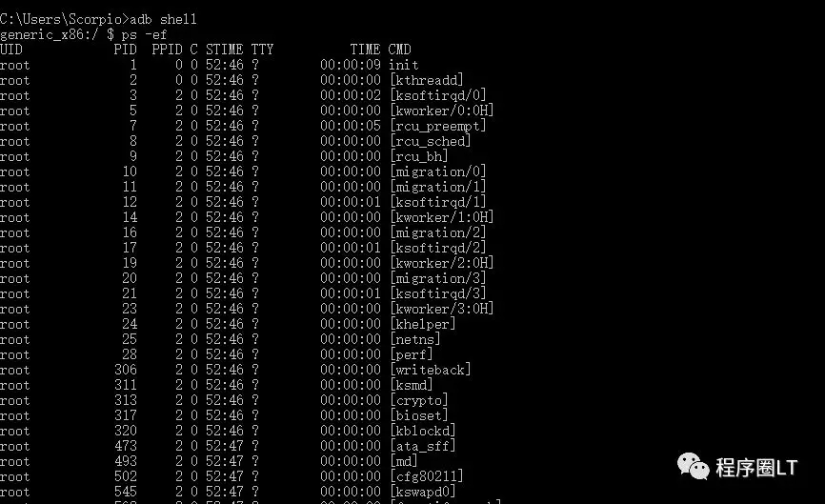Image resolution: width=825 pixels, height=504 pixels.
Task: Click the CMD column header
Action: click(x=399, y=50)
